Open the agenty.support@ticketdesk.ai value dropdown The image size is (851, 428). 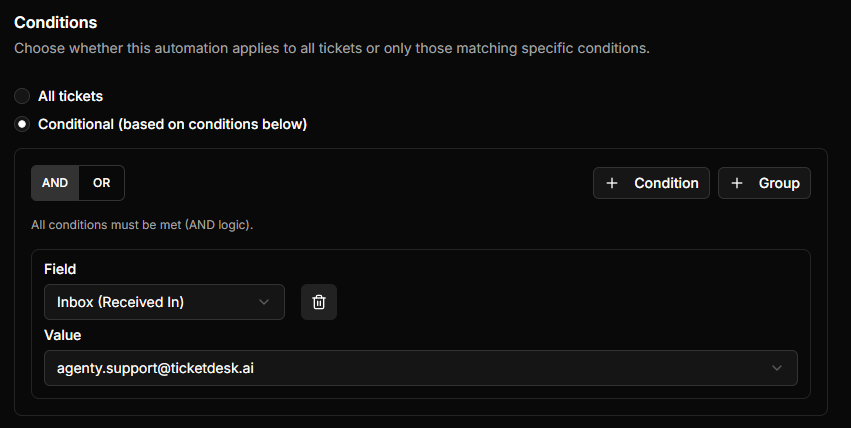(x=400, y=368)
